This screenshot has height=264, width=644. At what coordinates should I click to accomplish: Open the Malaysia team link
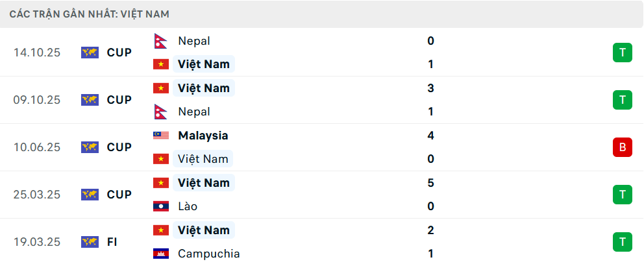(x=203, y=136)
